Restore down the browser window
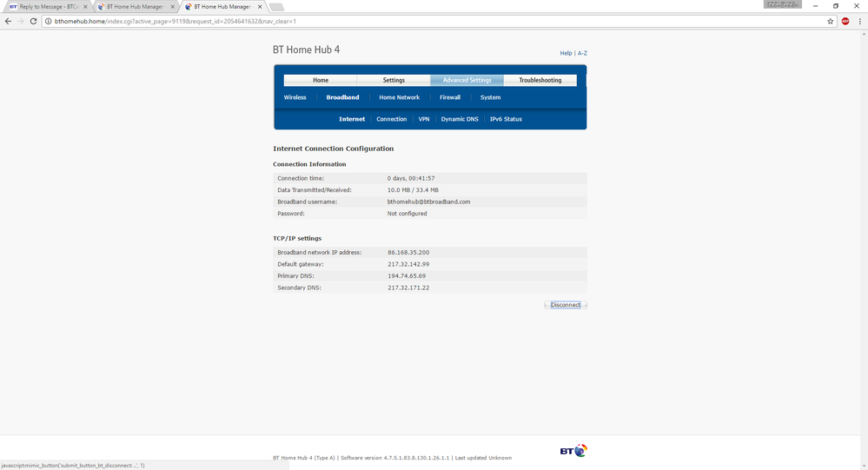The width and height of the screenshot is (868, 470). point(836,6)
